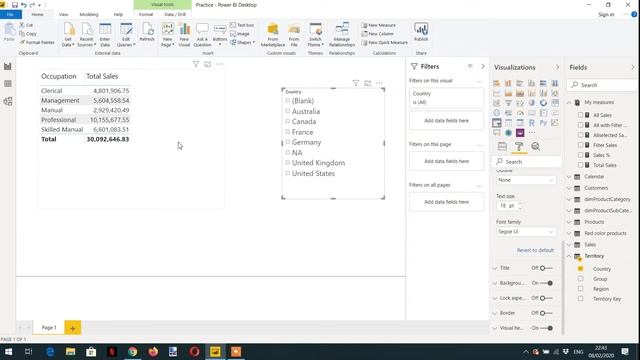Click New Measure in Calculations
Screen dimensions: 640x360
pos(378,25)
